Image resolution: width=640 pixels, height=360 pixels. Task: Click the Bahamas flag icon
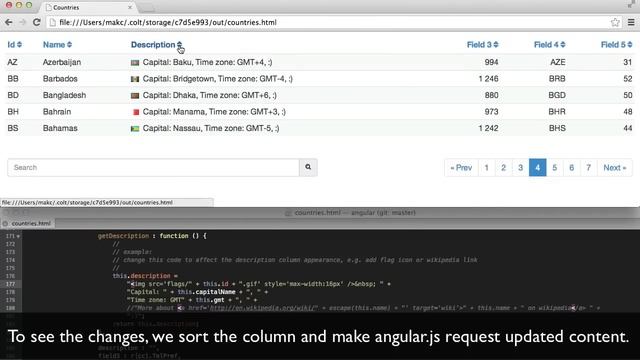point(135,129)
